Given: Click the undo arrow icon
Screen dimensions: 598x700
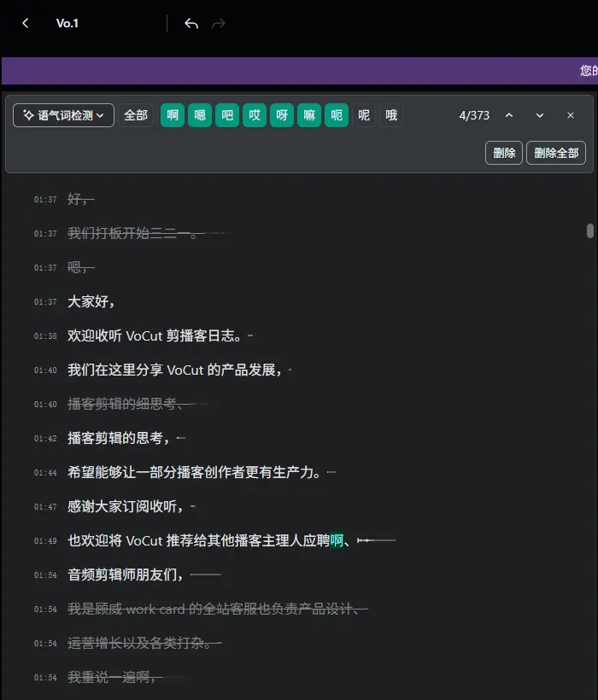Looking at the screenshot, I should point(191,23).
